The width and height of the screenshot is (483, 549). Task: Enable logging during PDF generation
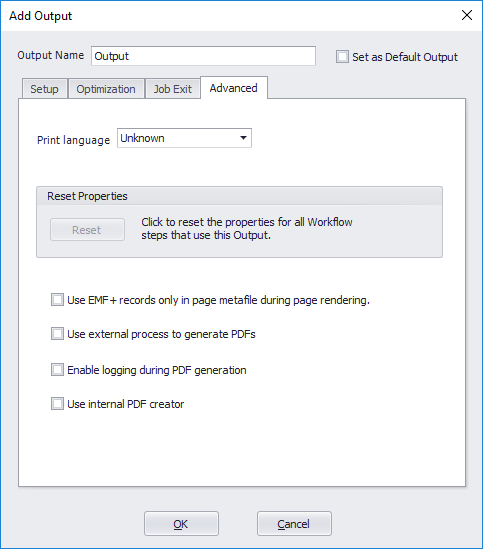coord(57,370)
